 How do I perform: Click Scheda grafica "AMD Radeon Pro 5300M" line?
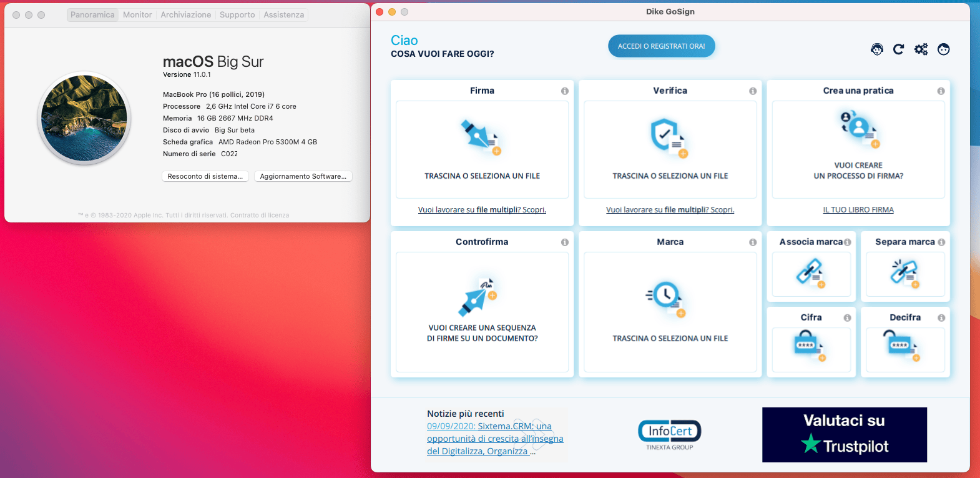240,142
